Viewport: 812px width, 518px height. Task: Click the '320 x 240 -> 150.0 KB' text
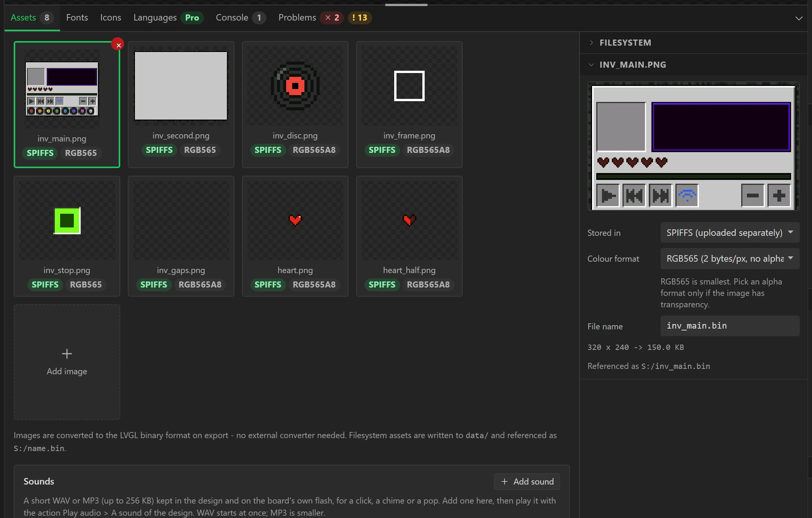(x=635, y=347)
